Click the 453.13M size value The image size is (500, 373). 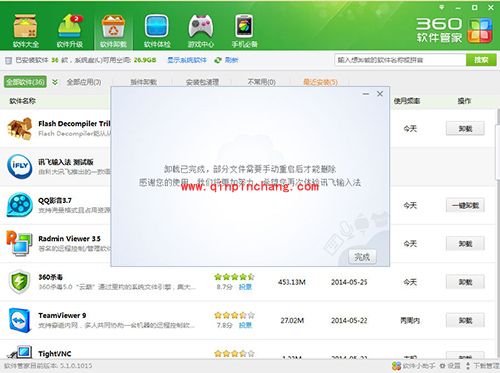click(x=292, y=282)
